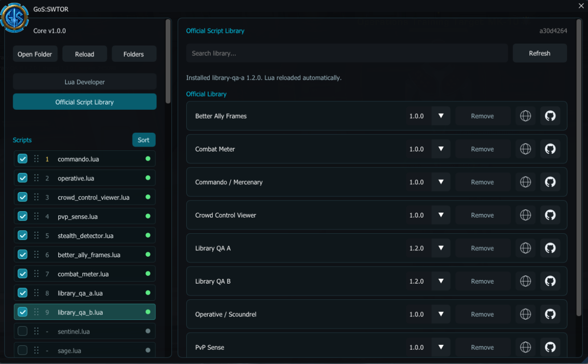This screenshot has height=364, width=588.
Task: Select the better_ally_frames.lua script row
Action: (x=85, y=255)
